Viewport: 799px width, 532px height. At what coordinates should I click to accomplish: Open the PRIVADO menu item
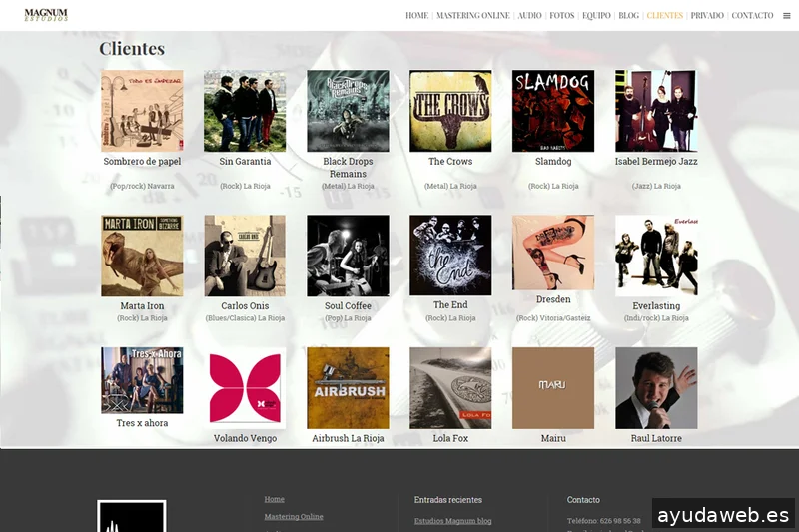pyautogui.click(x=707, y=15)
